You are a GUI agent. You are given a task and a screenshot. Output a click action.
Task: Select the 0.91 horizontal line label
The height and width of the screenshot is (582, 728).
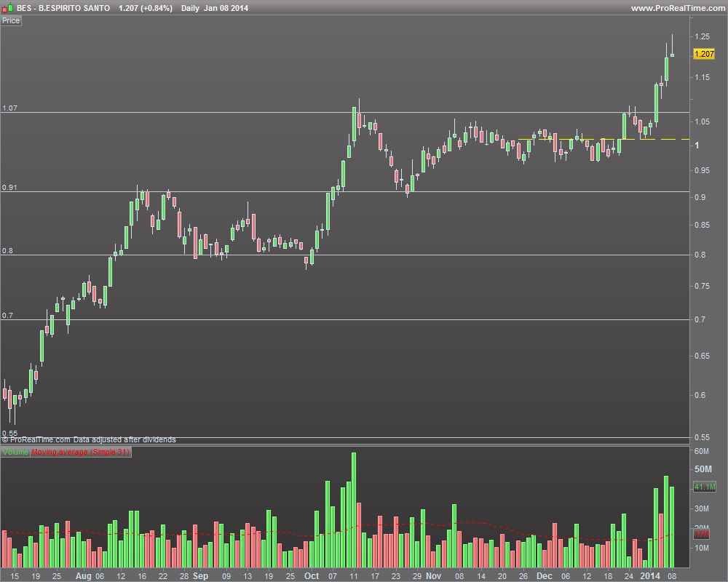[x=9, y=188]
